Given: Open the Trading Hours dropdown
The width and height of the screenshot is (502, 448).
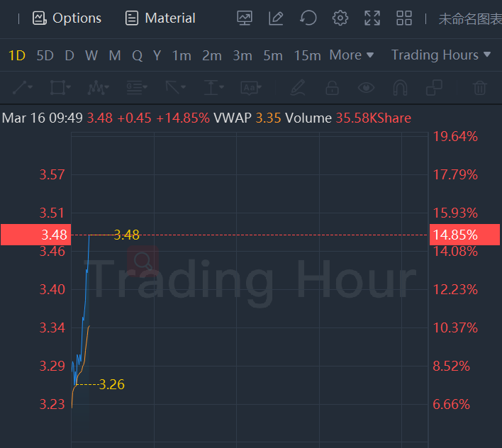Looking at the screenshot, I should (440, 55).
